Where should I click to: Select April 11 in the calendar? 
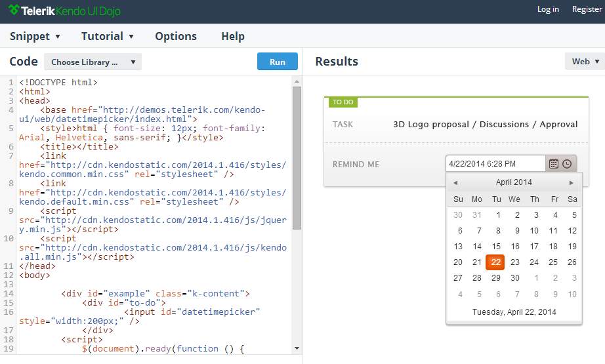point(553,231)
